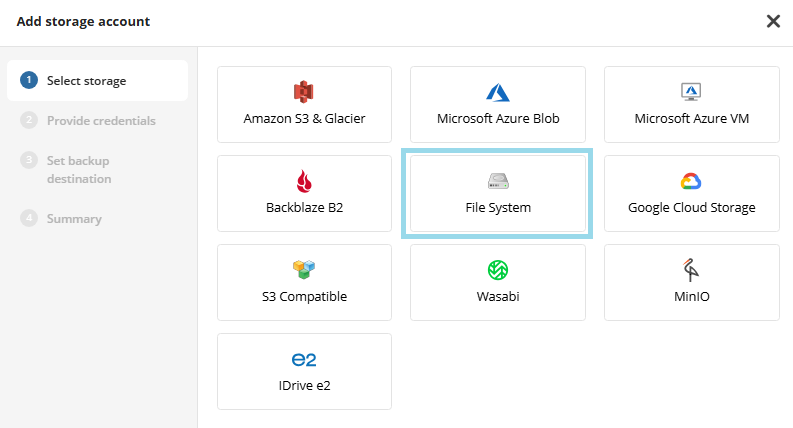This screenshot has height=428, width=793.
Task: Choose the Microsoft Azure VM monitor icon
Action: click(691, 92)
